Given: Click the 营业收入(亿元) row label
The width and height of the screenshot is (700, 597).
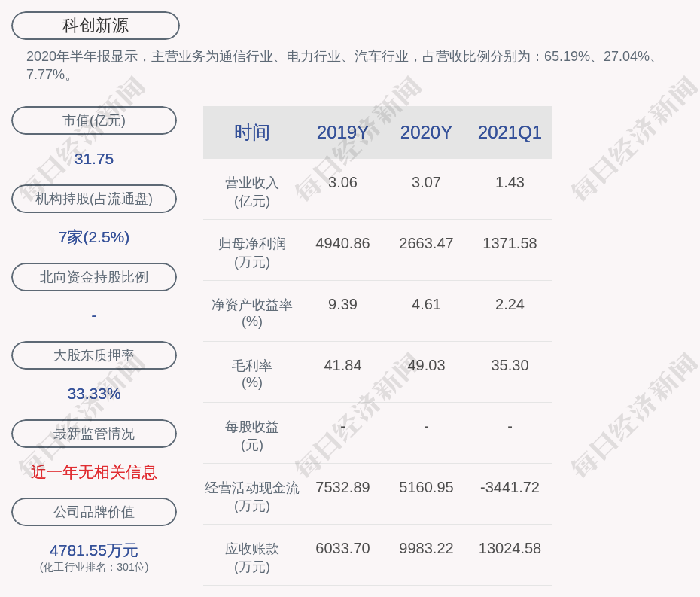Looking at the screenshot, I should [x=252, y=192].
